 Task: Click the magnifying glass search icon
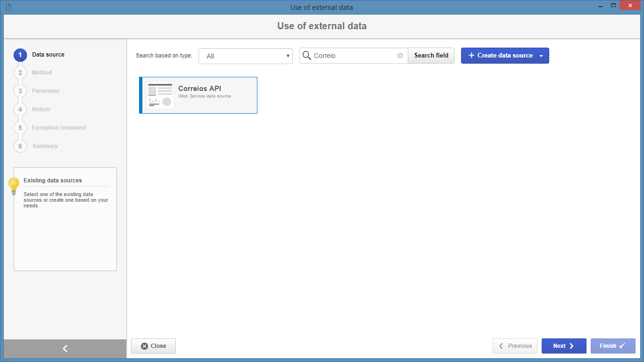(x=306, y=56)
